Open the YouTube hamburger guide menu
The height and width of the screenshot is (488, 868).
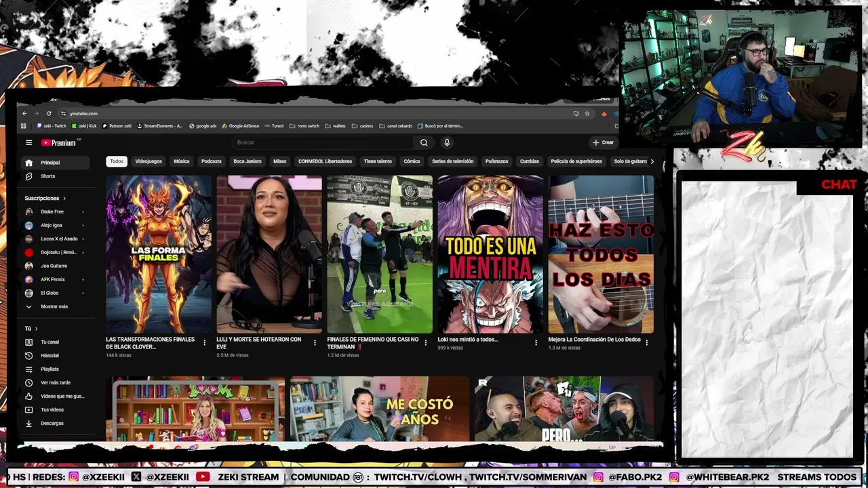[28, 142]
